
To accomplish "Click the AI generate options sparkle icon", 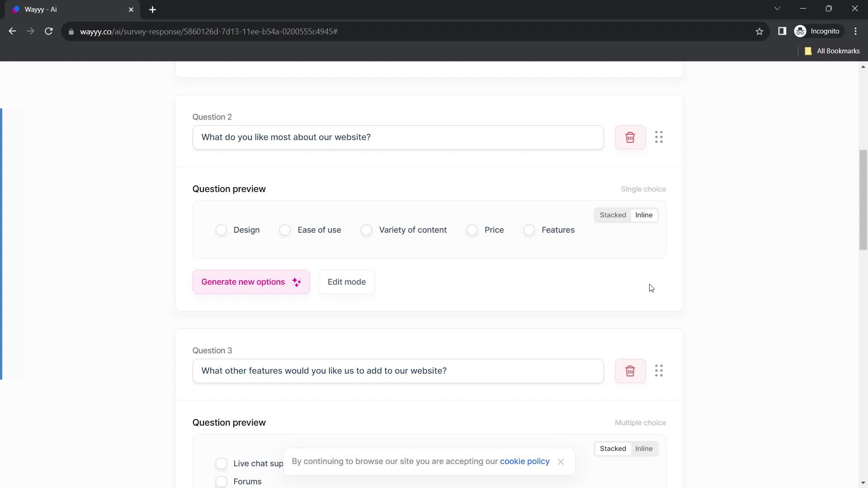I will pyautogui.click(x=296, y=282).
